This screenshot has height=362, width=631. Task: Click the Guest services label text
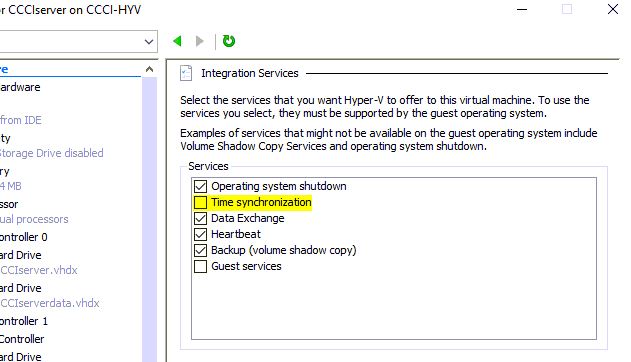[x=246, y=266]
